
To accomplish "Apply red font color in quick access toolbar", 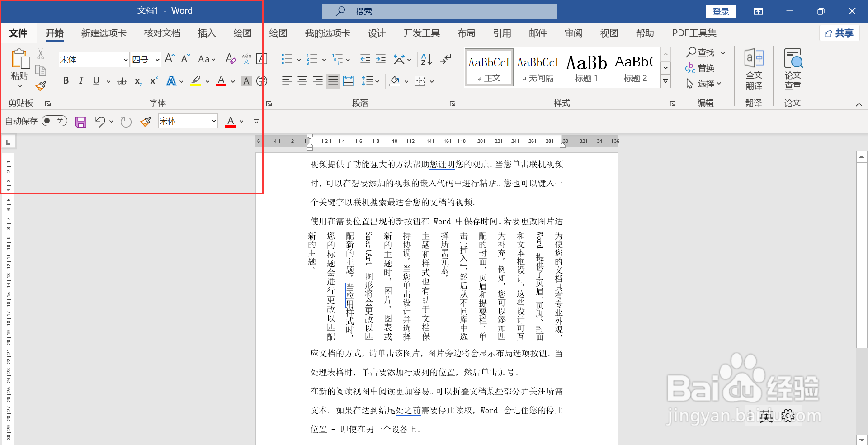I will [231, 122].
